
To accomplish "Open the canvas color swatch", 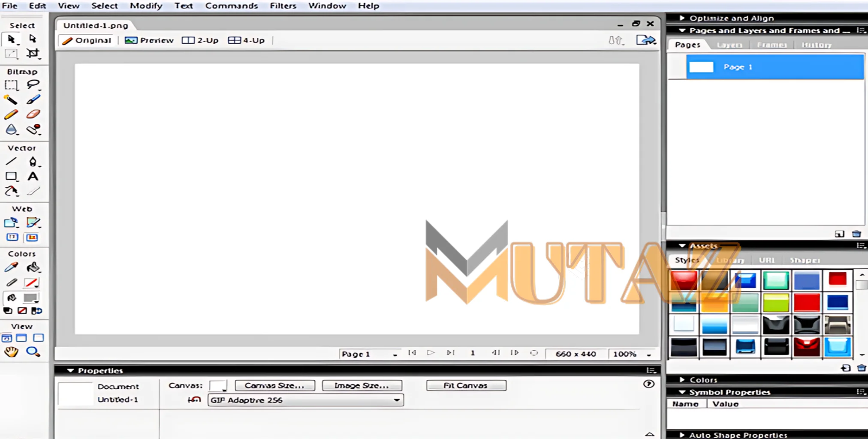I will (x=218, y=385).
